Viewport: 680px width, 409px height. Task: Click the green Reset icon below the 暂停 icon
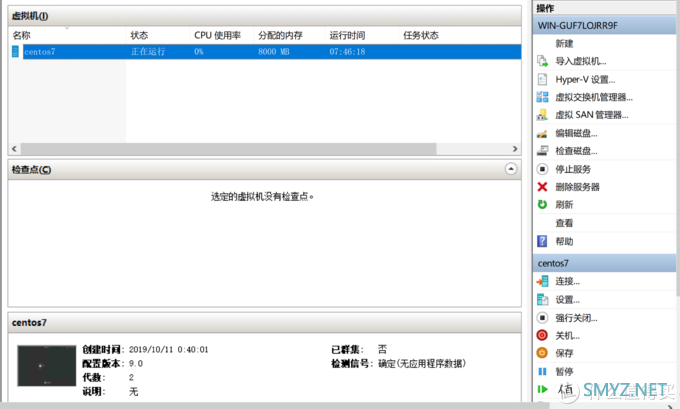[x=542, y=389]
